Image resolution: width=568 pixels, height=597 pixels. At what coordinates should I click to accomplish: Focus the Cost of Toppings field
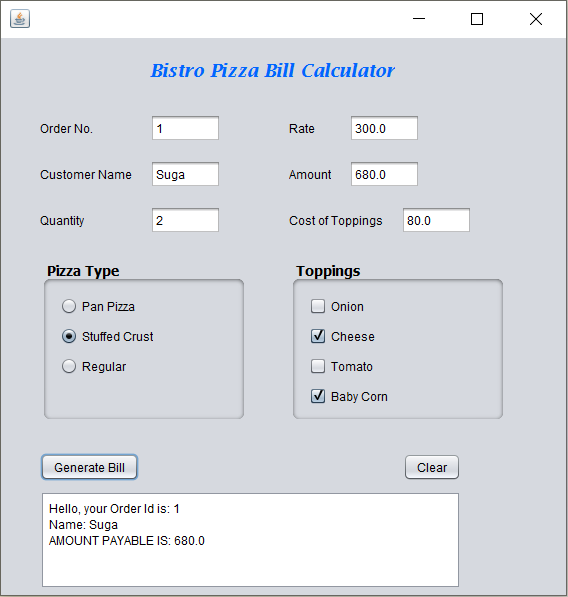[x=436, y=220]
